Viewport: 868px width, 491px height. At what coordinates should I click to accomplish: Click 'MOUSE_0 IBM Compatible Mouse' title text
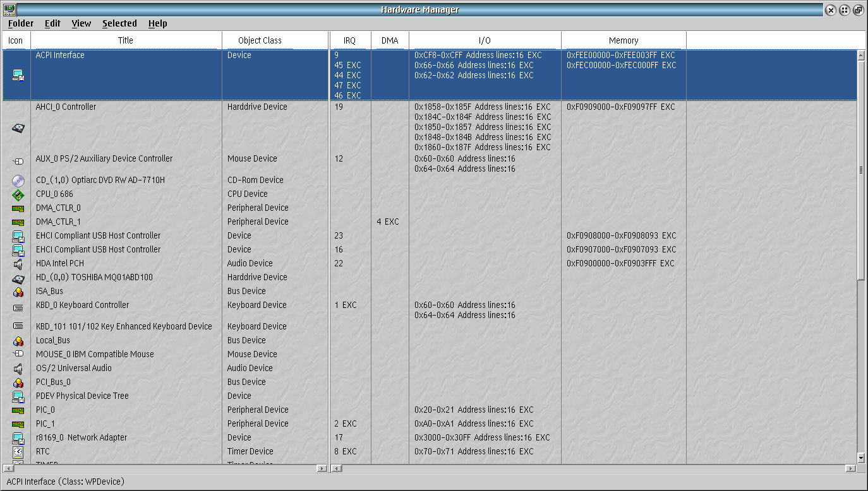click(95, 355)
